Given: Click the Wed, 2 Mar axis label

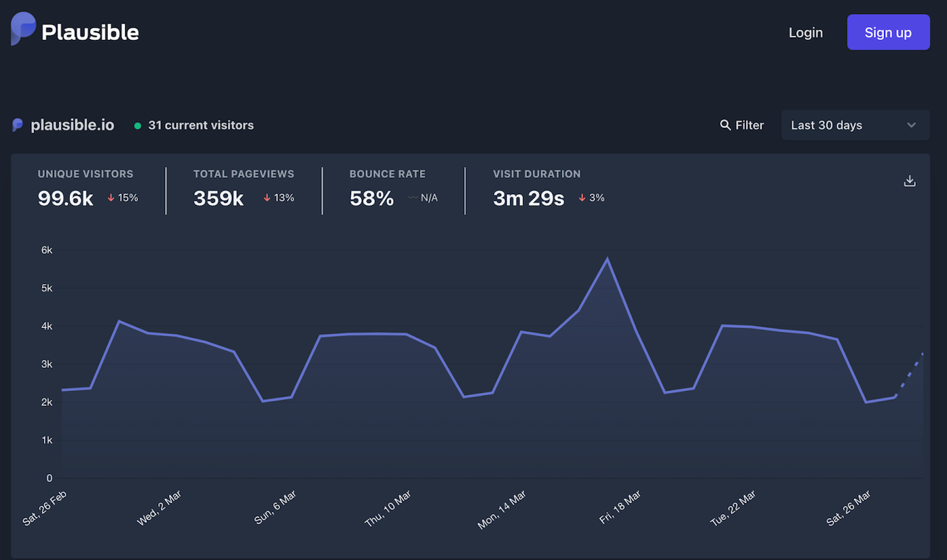Looking at the screenshot, I should tap(160, 508).
